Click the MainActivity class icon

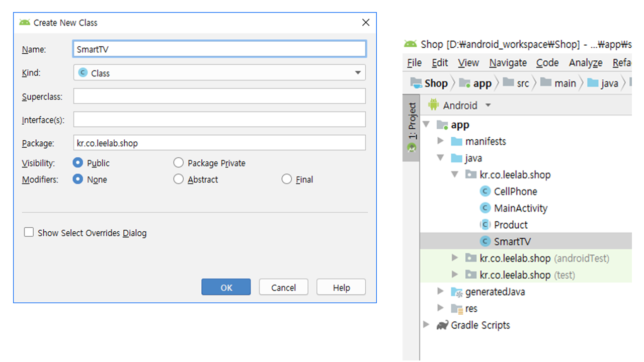(485, 208)
